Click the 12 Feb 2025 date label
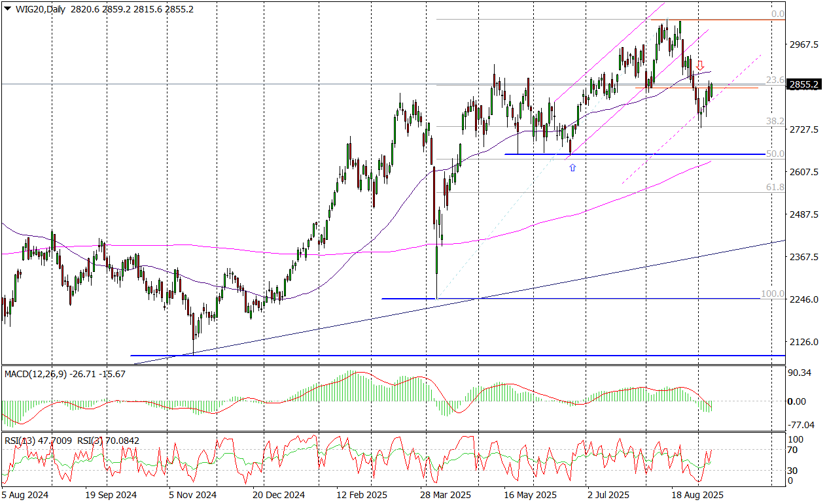 pos(361,496)
